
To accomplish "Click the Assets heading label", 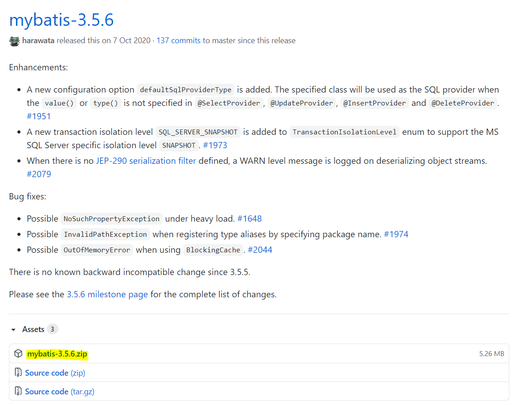I will (33, 329).
